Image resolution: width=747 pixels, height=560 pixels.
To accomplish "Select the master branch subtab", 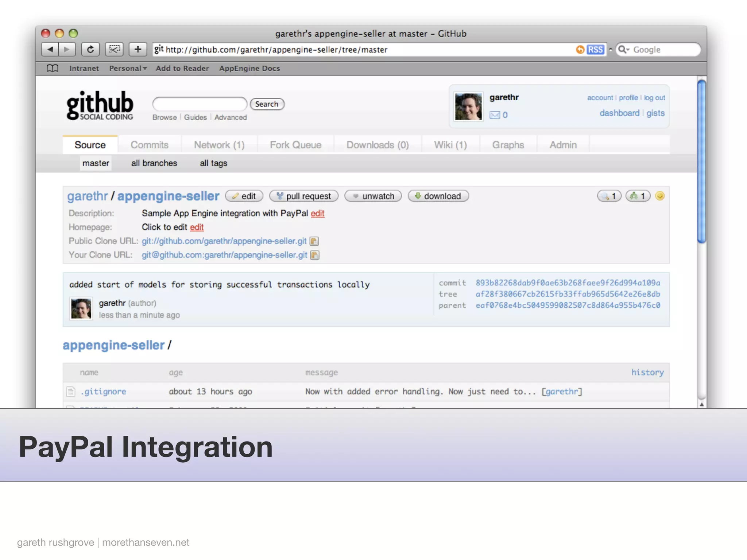I will point(96,163).
